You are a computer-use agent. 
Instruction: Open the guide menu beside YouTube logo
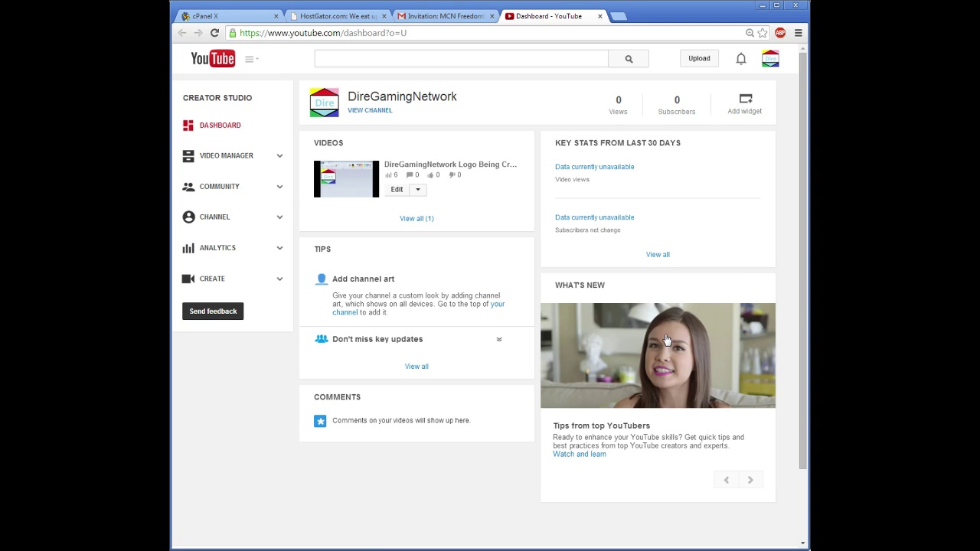pyautogui.click(x=250, y=59)
